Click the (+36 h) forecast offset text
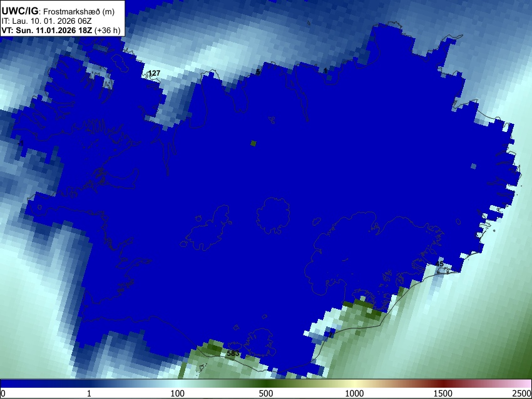This screenshot has width=532, height=399. point(107,31)
